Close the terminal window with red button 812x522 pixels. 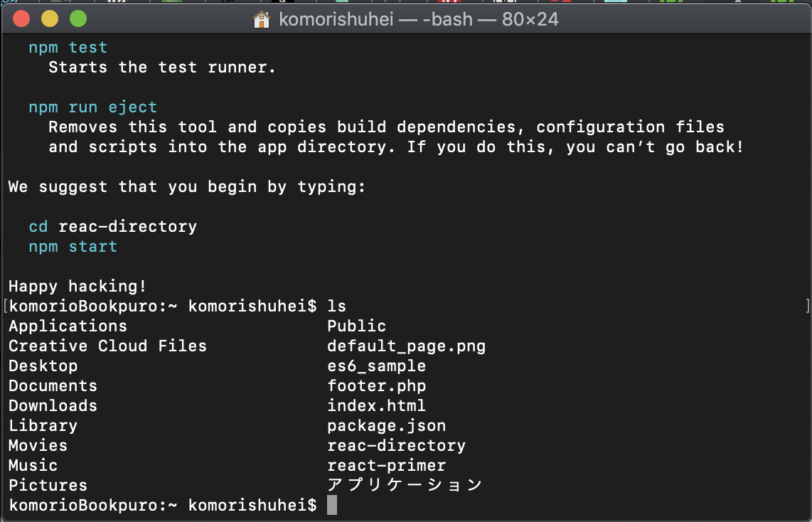(x=21, y=19)
